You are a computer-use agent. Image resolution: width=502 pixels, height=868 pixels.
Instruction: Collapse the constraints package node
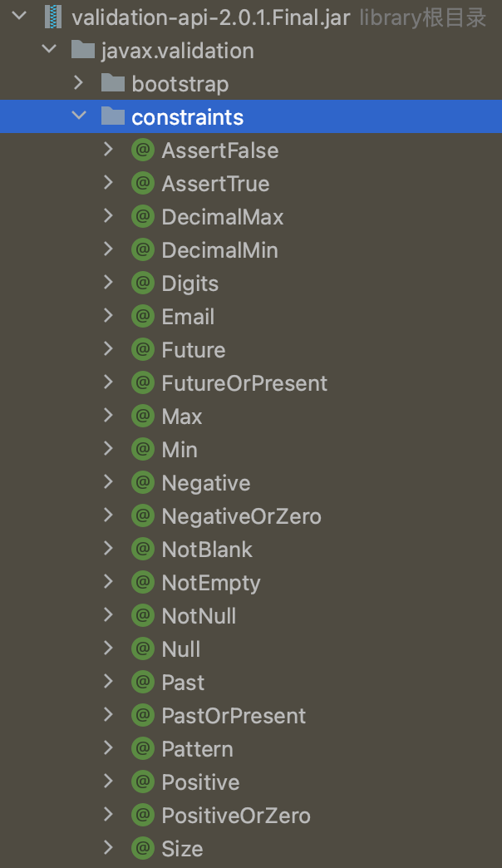pos(79,116)
